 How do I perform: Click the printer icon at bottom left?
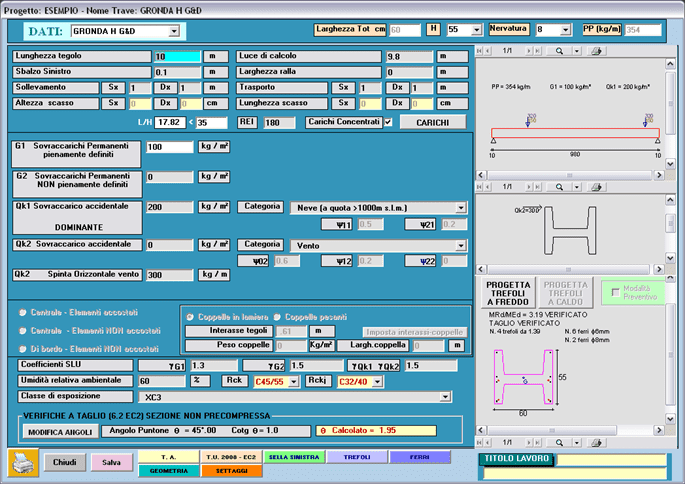tap(23, 463)
